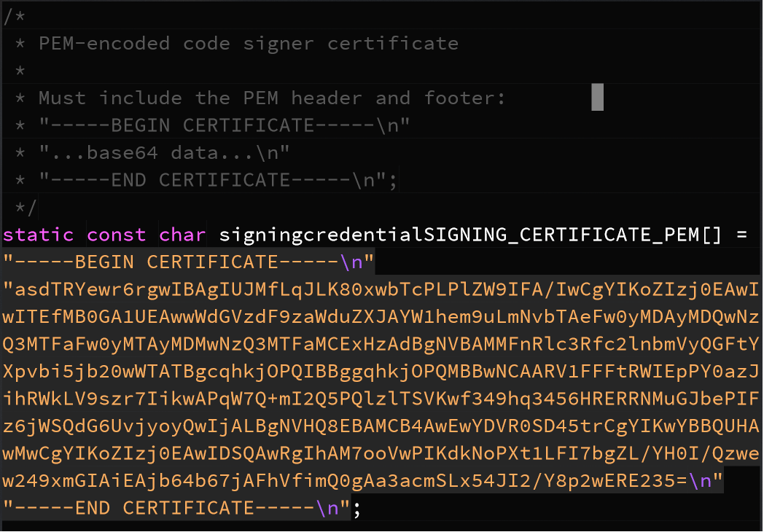Click the lone asterisk comment line
The image size is (764, 532).
[20, 71]
